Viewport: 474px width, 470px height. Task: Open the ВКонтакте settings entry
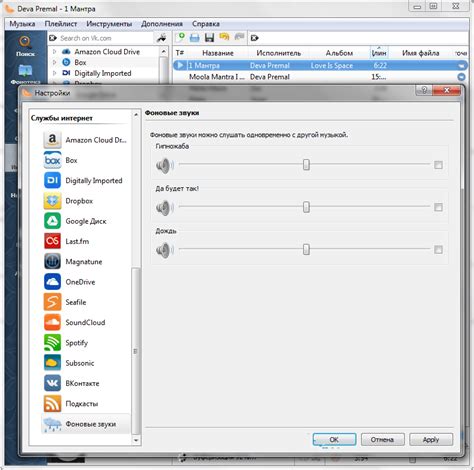pos(85,383)
